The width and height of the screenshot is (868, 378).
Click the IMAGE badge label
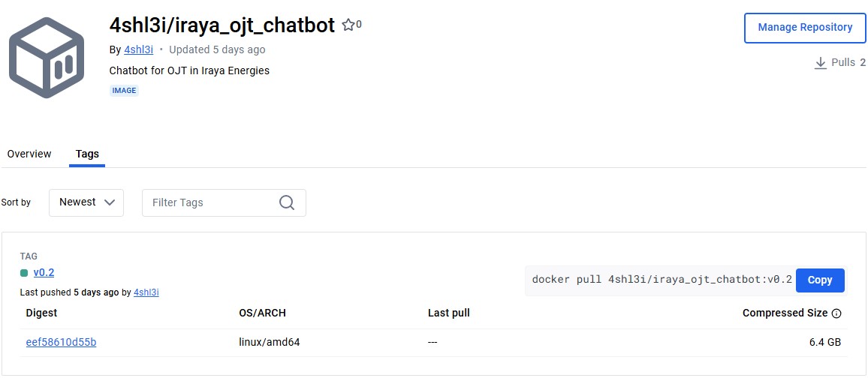click(x=124, y=91)
